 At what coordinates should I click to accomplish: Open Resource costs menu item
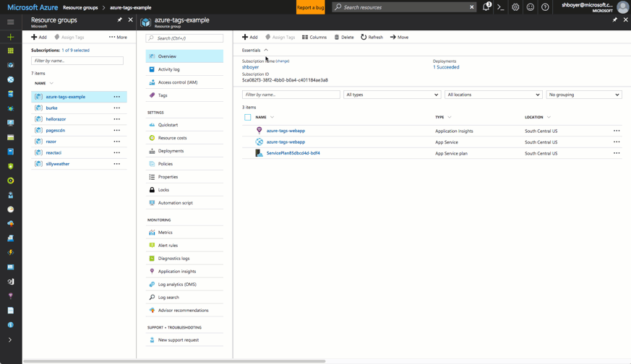[x=184, y=138]
